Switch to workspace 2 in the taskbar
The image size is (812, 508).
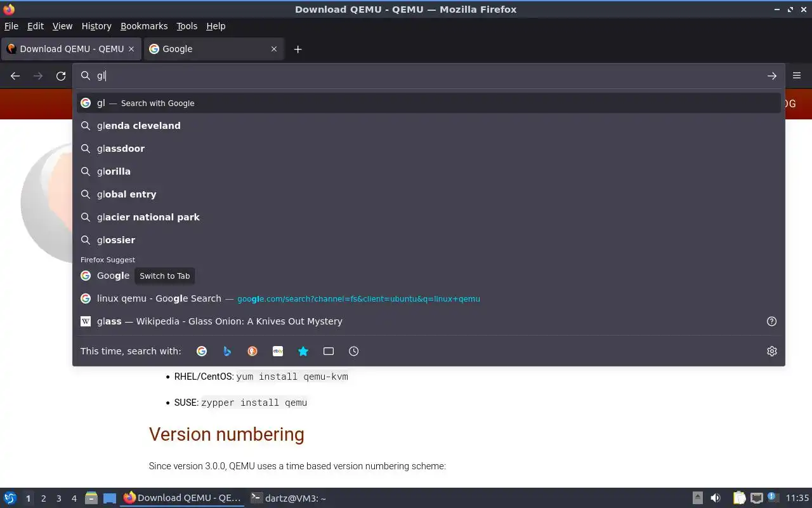(44, 498)
